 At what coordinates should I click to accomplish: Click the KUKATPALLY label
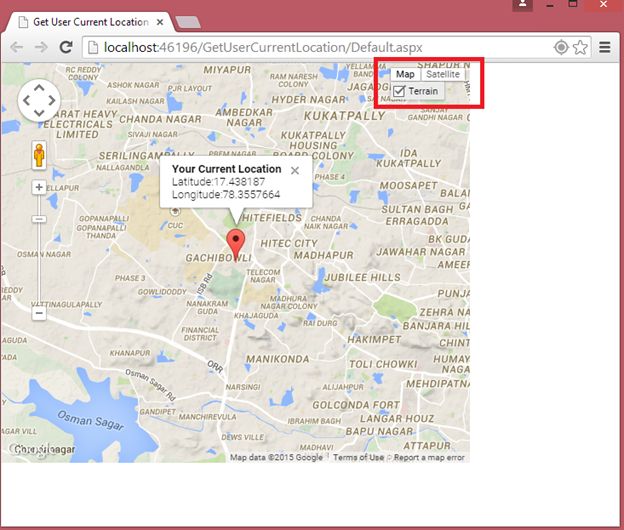[x=344, y=116]
